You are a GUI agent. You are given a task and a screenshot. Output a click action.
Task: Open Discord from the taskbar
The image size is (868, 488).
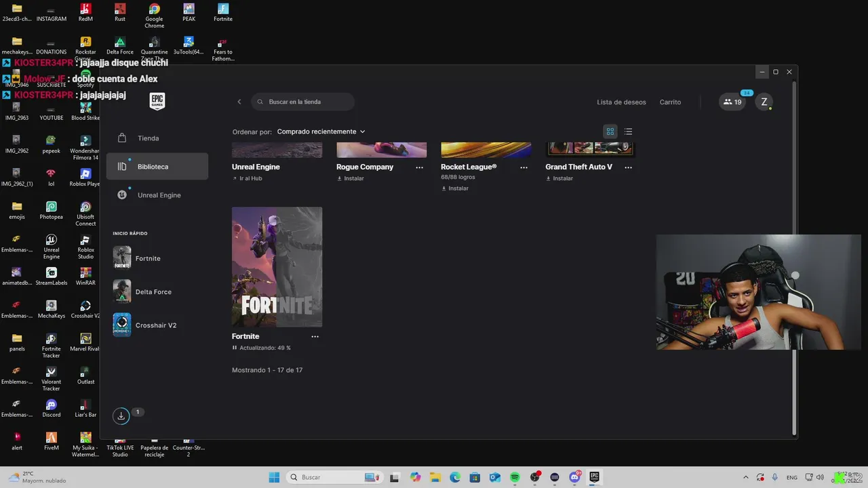[x=574, y=477]
